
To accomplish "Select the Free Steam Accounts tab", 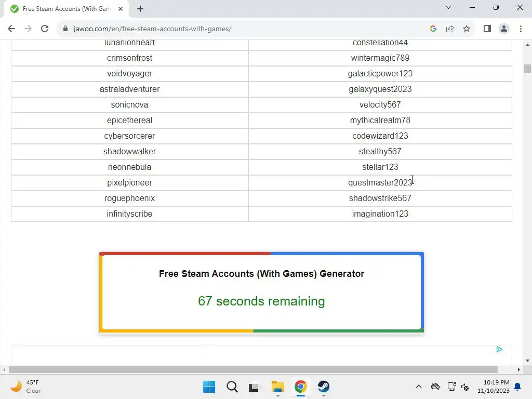I will tap(66, 9).
